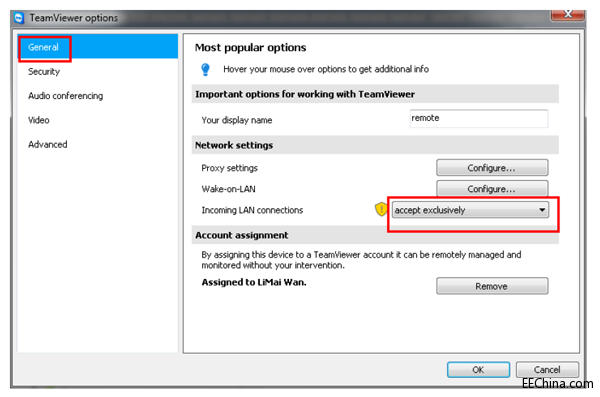This screenshot has height=397, width=600.
Task: Click Configure for Wake-on-LAN
Action: click(x=492, y=189)
